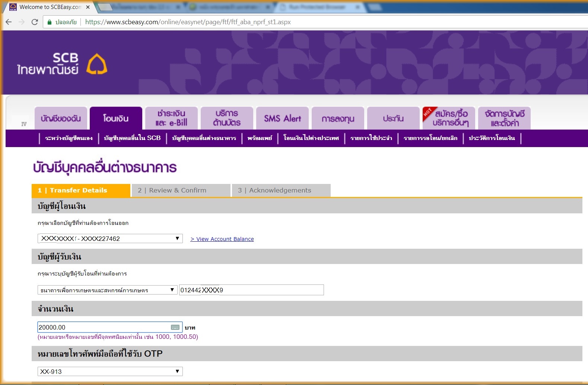Choose พร้อมเพย์ submenu item

[x=260, y=138]
